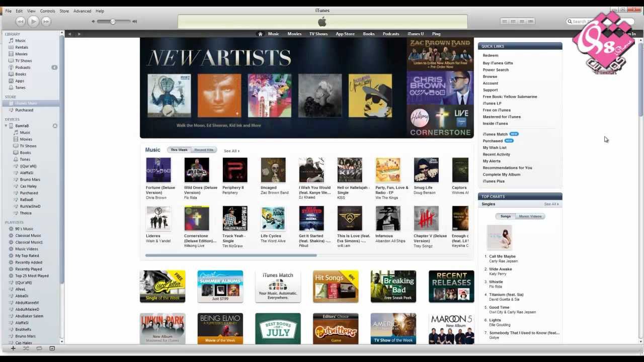
Task: Click the store forward navigation arrow
Action: tap(79, 34)
